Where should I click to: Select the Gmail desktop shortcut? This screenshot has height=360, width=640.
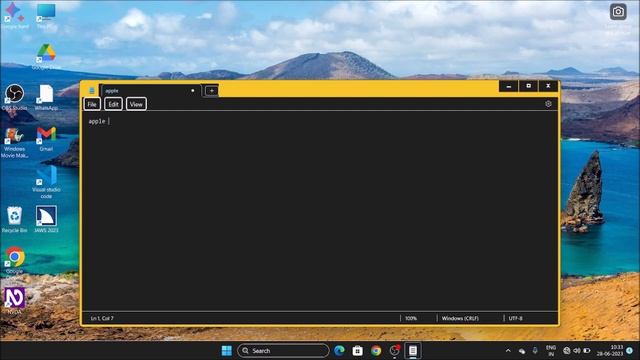click(x=46, y=139)
